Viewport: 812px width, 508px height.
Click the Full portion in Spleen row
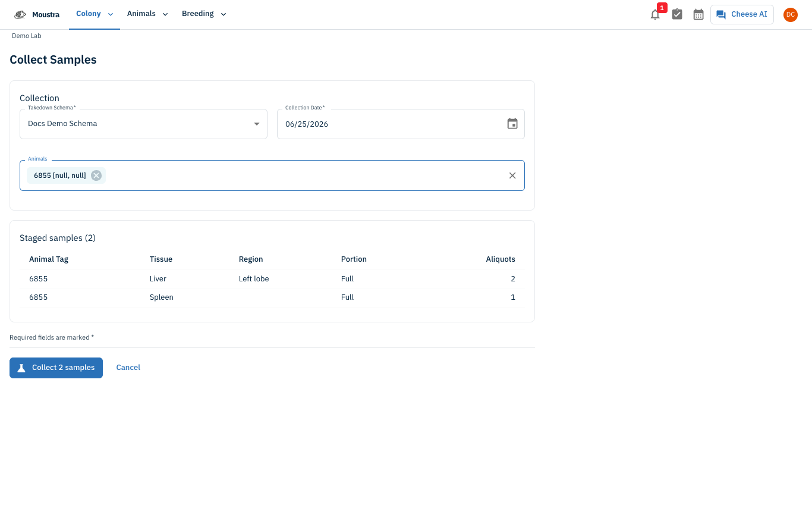[347, 297]
